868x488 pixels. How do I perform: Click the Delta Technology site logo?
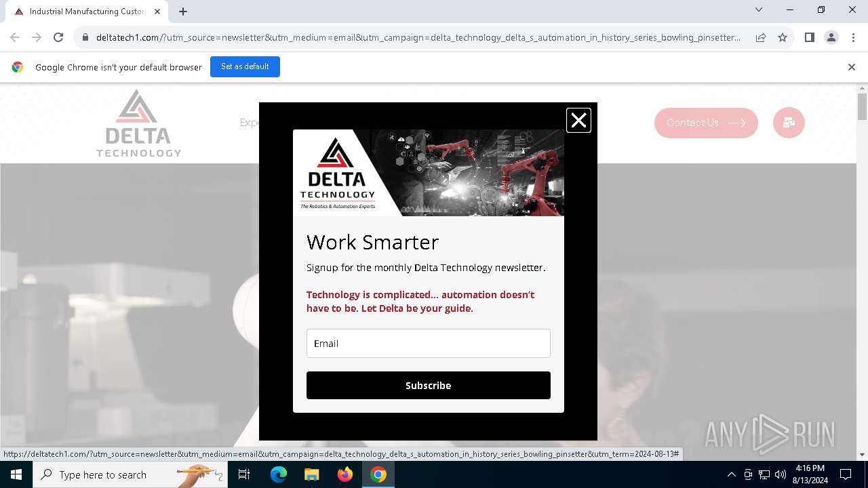(x=138, y=123)
